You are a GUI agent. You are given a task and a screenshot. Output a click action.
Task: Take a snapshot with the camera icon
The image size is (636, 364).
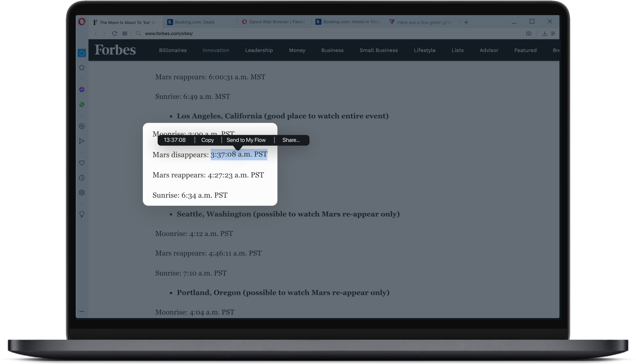(529, 33)
